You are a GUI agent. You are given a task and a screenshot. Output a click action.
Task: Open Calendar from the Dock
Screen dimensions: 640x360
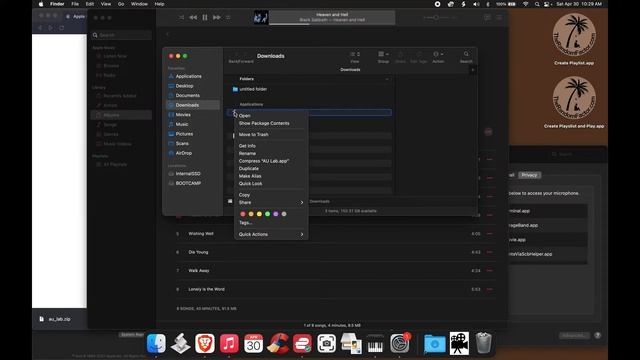[253, 343]
